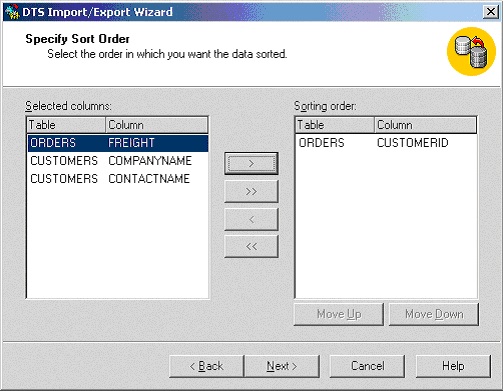Screen dimensions: 503x391
Task: Click the 'Selected columns:' label
Action: pos(68,106)
